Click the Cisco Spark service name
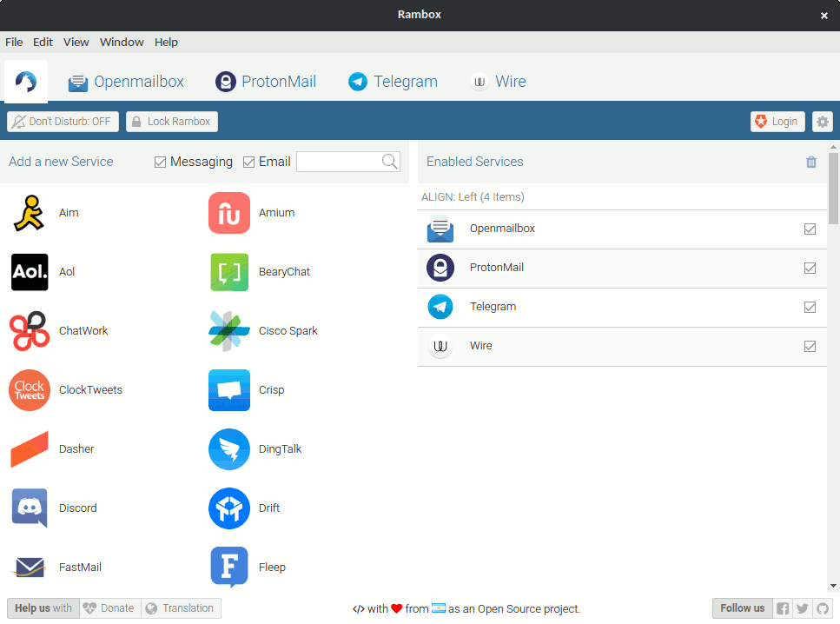The height and width of the screenshot is (624, 840). coord(288,331)
